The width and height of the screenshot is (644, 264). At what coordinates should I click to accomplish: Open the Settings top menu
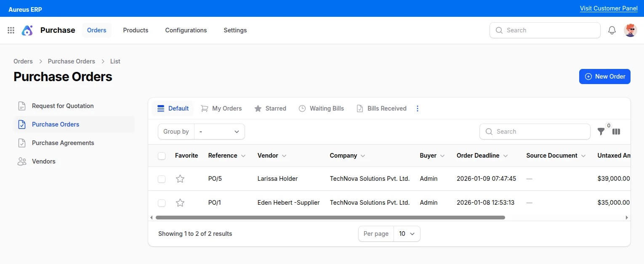pyautogui.click(x=235, y=30)
